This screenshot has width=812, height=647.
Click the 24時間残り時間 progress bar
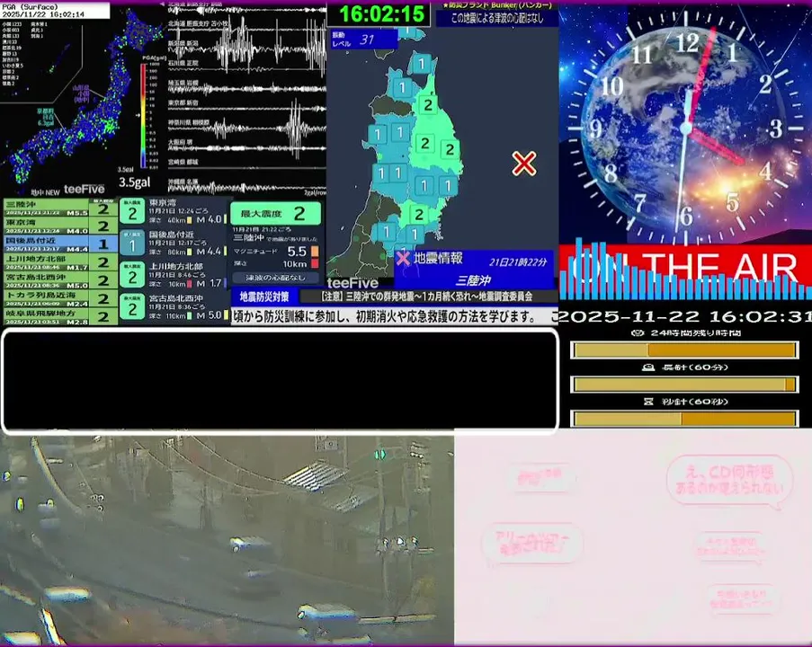(684, 350)
